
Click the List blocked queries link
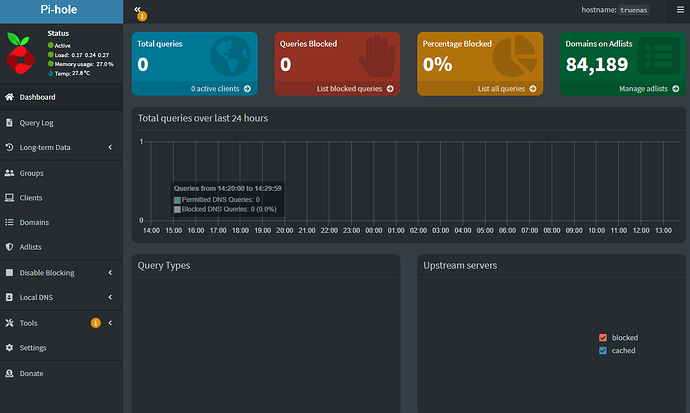click(x=355, y=89)
